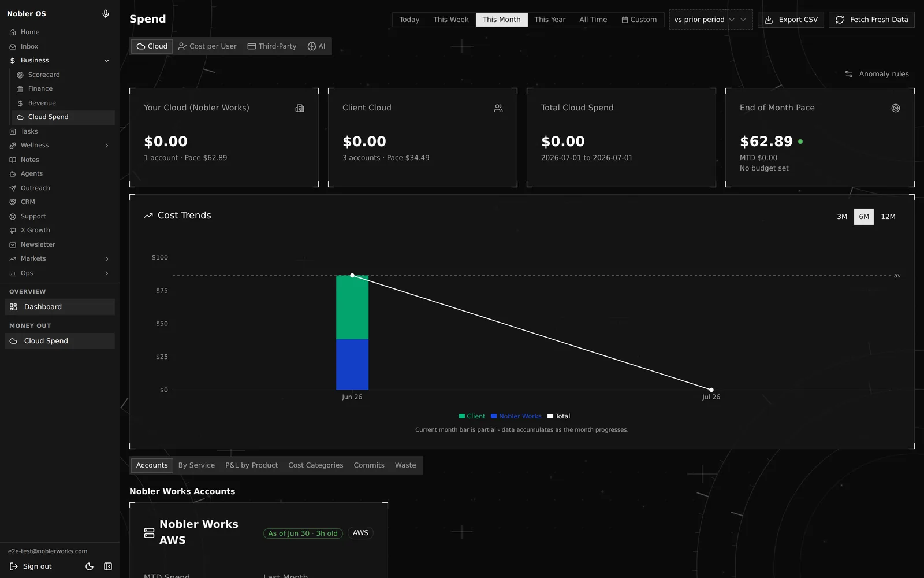The image size is (924, 578).
Task: Switch to the AI tab
Action: coord(316,46)
